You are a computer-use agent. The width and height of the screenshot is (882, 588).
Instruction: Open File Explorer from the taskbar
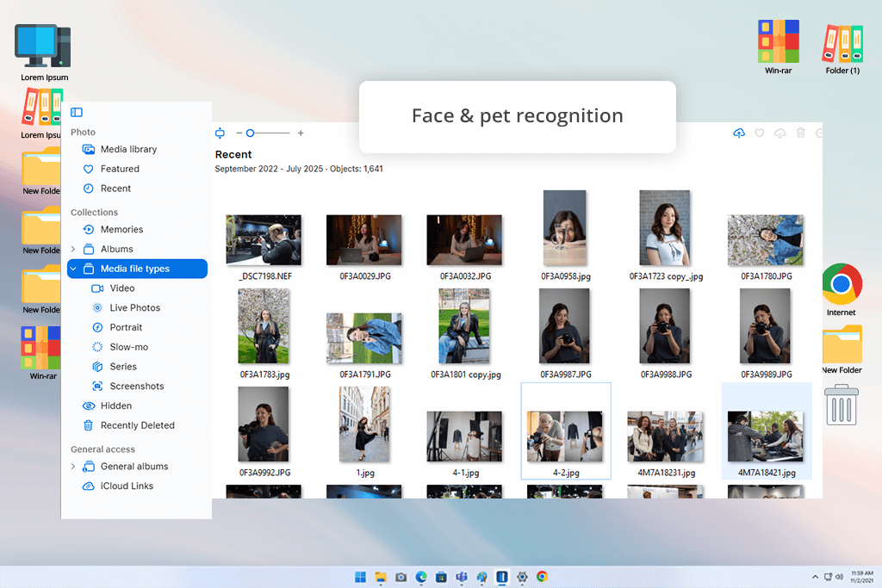pos(381,577)
